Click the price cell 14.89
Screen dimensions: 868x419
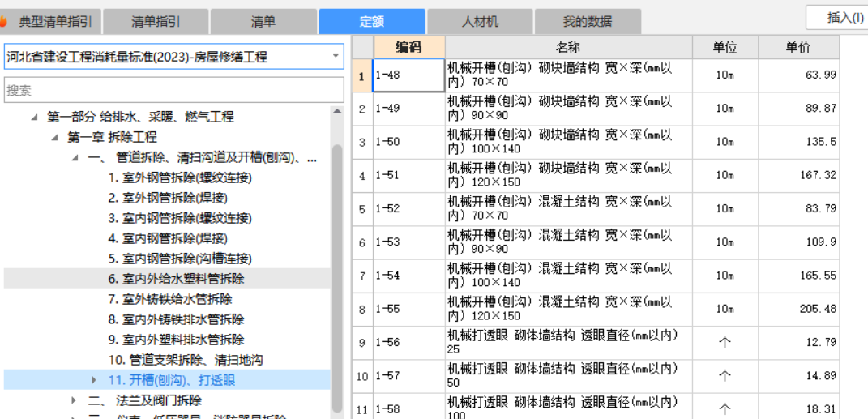[799, 376]
